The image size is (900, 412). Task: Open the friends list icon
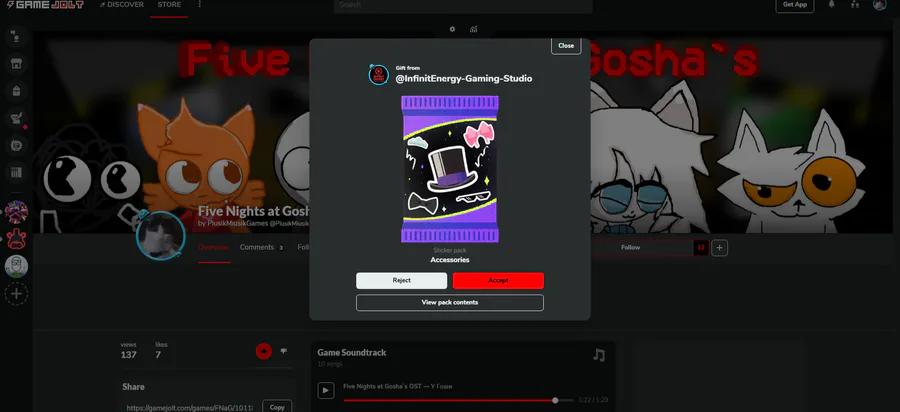[855, 5]
